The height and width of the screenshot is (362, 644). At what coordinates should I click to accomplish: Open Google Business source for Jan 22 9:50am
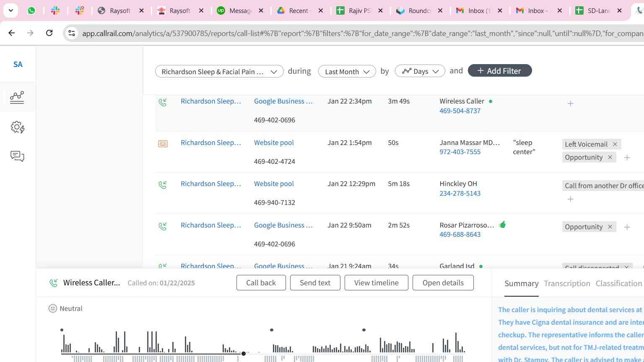click(x=283, y=225)
